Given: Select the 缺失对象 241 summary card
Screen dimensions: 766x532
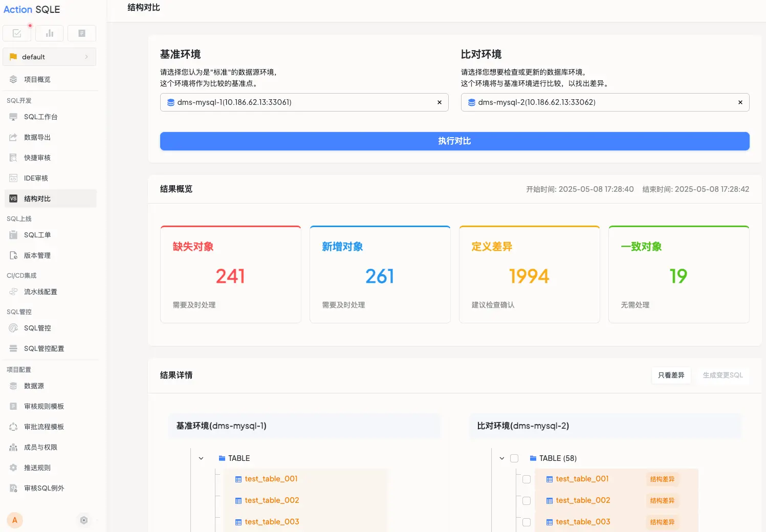Looking at the screenshot, I should (231, 275).
